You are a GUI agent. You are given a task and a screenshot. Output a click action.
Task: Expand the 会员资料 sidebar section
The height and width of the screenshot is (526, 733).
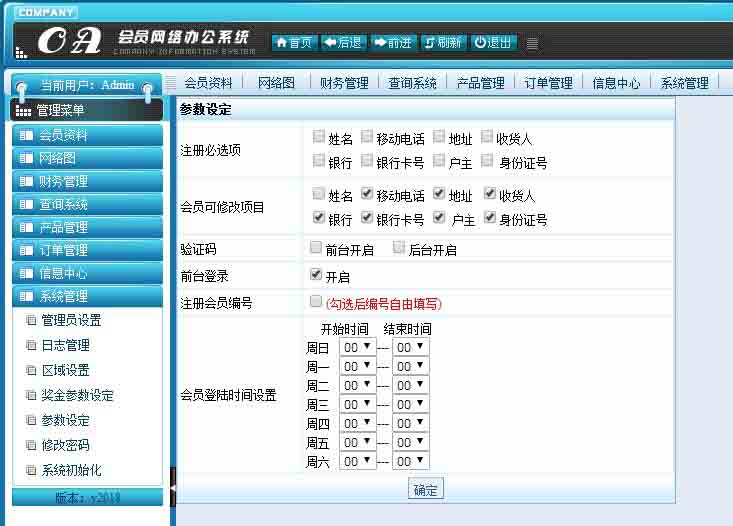(x=86, y=135)
